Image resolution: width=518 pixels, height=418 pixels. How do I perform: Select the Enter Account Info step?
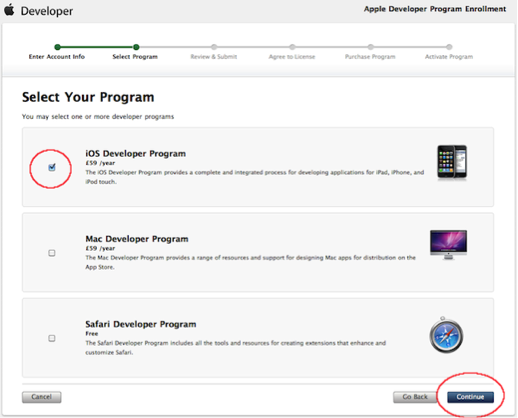pos(57,57)
